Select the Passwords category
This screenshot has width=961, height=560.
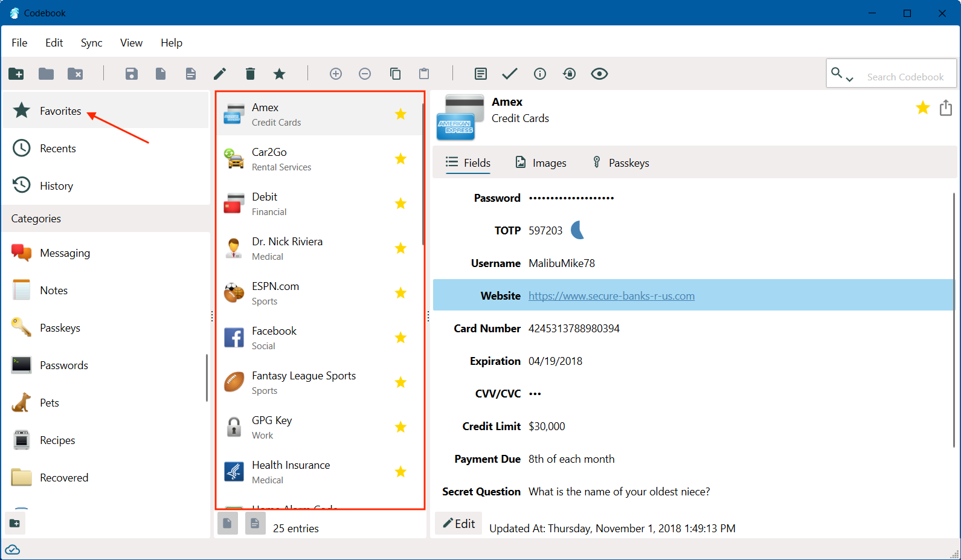click(106, 365)
